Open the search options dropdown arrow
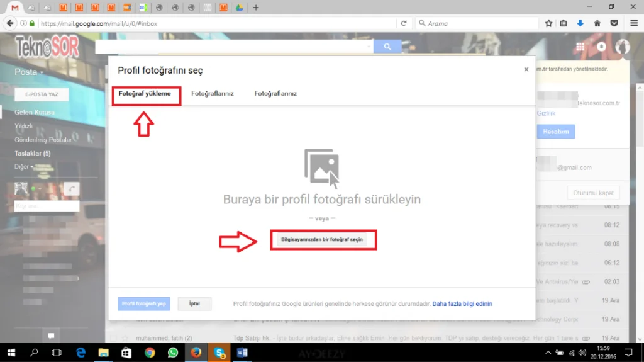This screenshot has height=362, width=644. pyautogui.click(x=369, y=47)
